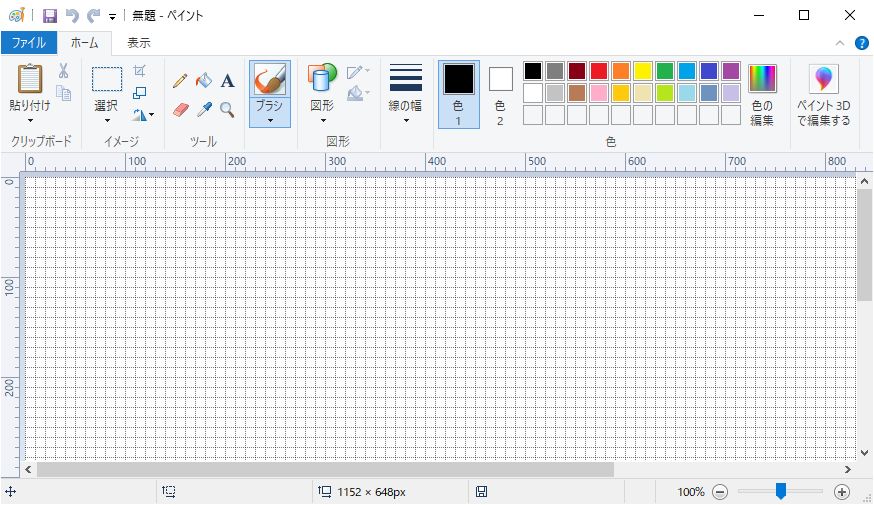Pick the yellow color swatch

pyautogui.click(x=643, y=71)
